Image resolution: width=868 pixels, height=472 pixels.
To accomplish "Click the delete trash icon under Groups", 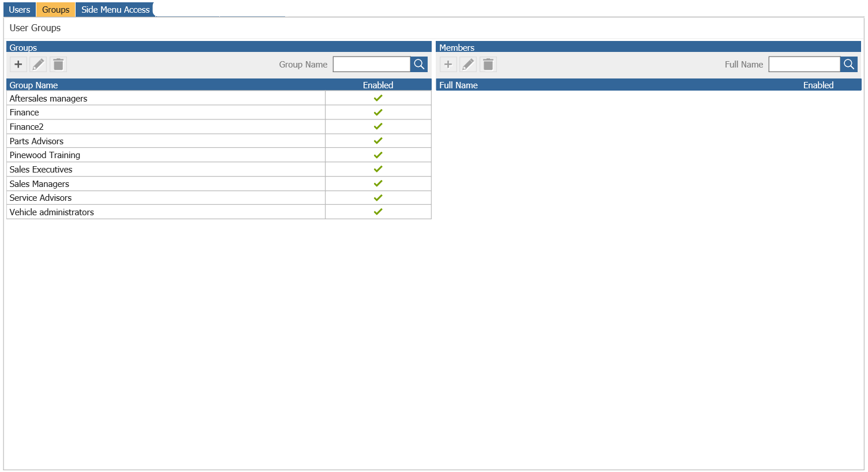I will coord(58,64).
